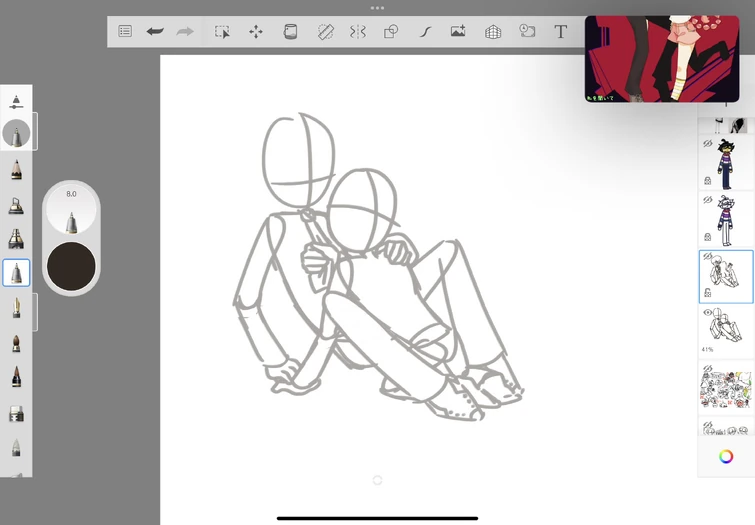The height and width of the screenshot is (525, 755).
Task: Add text with the Text tool
Action: tap(561, 32)
